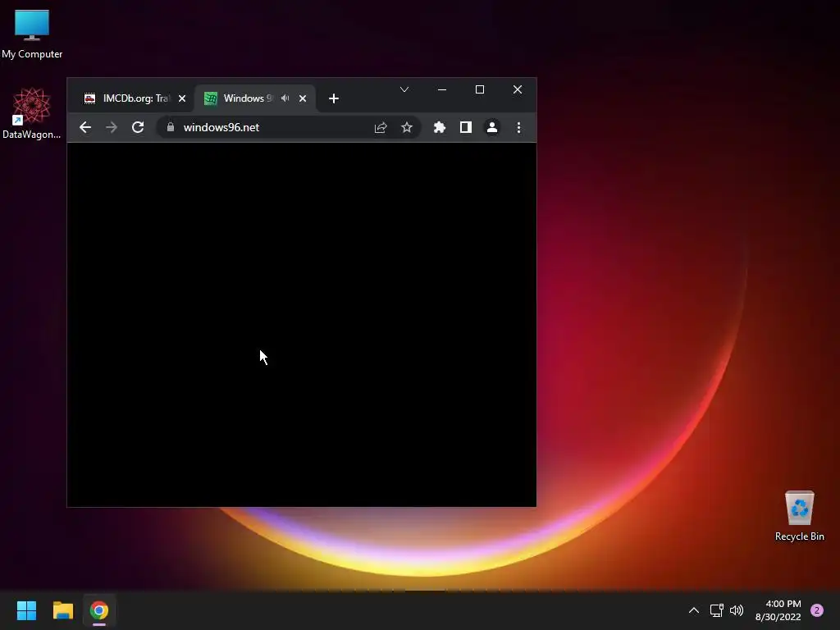Viewport: 840px width, 630px height.
Task: Close the Chrome window
Action: (518, 89)
